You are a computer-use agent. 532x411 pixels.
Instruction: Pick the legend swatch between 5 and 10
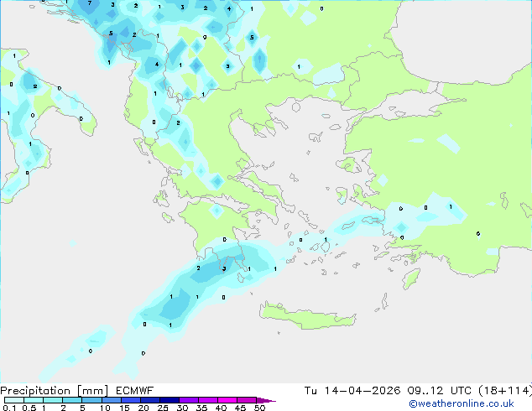pyautogui.click(x=91, y=400)
